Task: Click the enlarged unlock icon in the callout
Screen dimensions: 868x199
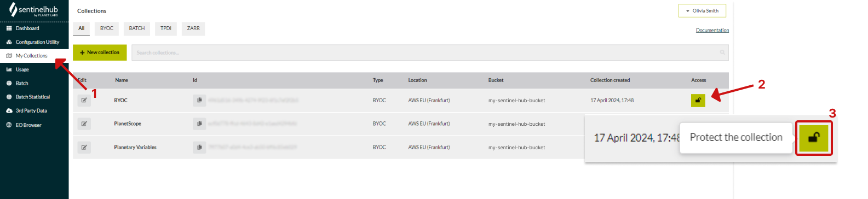Action: pyautogui.click(x=814, y=138)
